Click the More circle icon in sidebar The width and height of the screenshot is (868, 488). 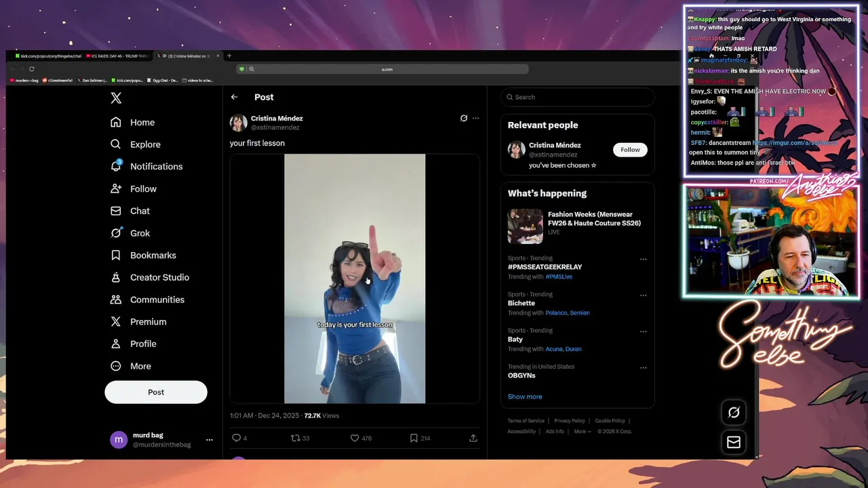coord(116,366)
